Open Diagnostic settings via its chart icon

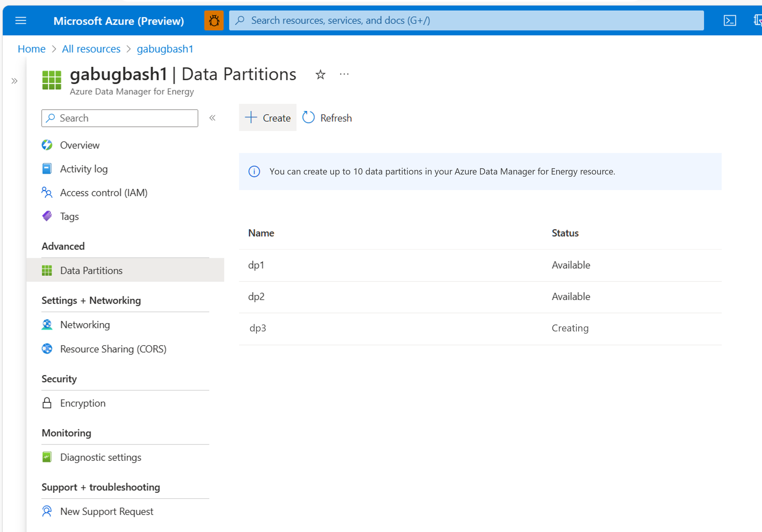47,457
